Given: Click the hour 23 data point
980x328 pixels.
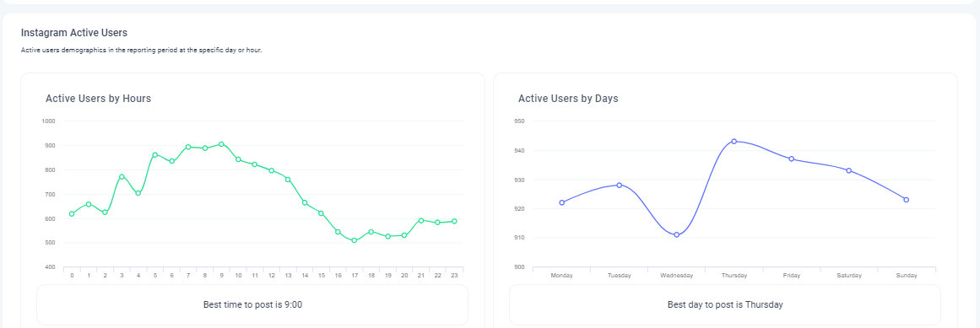Looking at the screenshot, I should tap(454, 221).
